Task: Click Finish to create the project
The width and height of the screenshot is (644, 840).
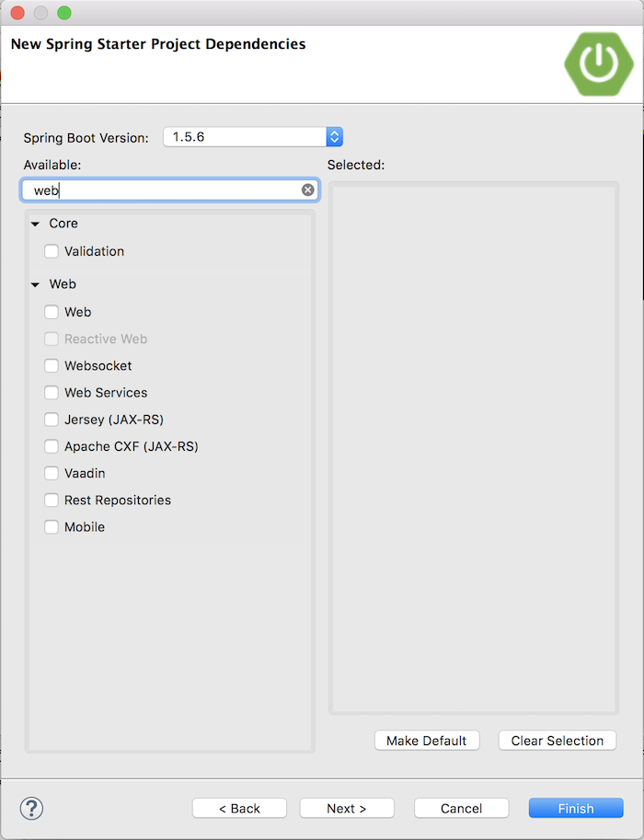Action: click(x=576, y=808)
